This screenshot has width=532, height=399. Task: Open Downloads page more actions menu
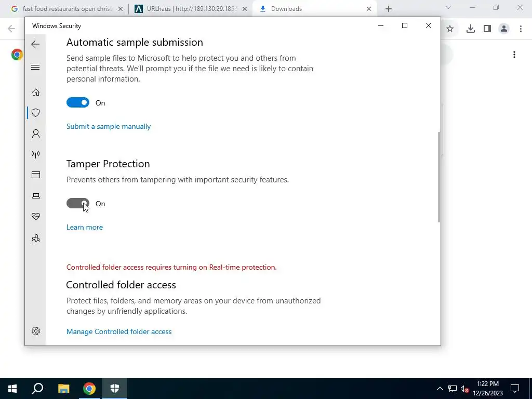point(514,55)
